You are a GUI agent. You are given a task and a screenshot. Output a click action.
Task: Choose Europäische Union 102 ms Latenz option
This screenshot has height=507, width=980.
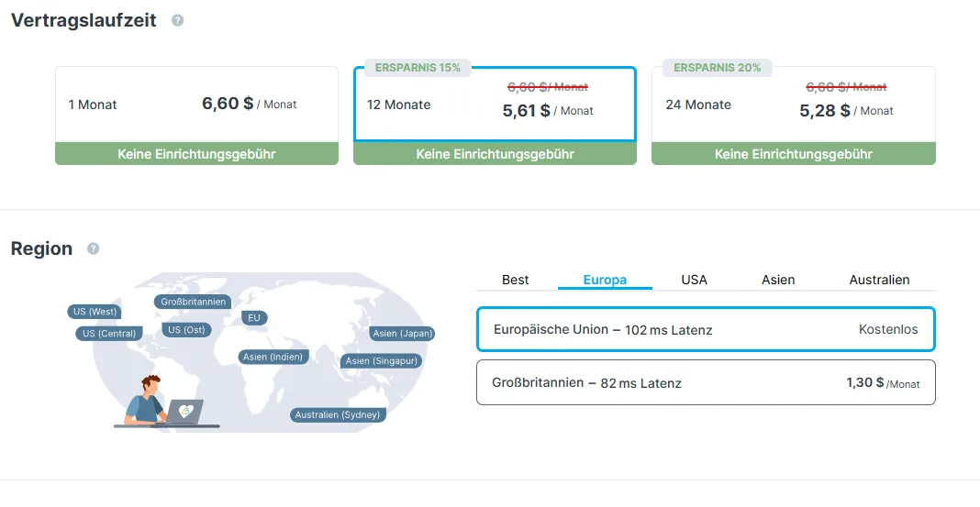coord(706,329)
